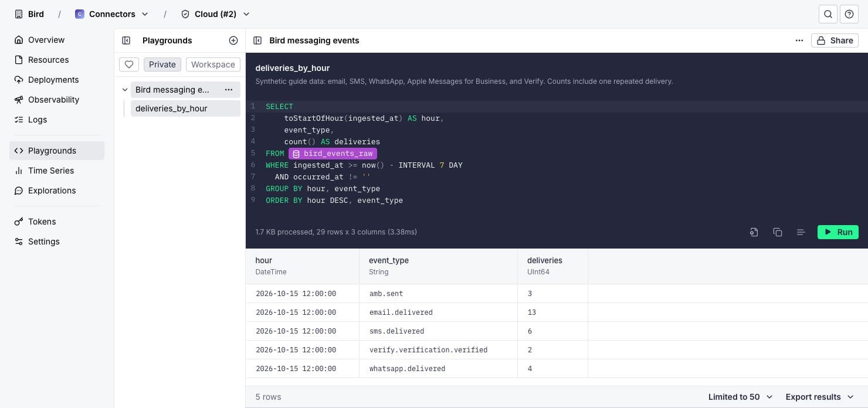Click the Bird messaging events page title
The image size is (868, 408).
314,40
